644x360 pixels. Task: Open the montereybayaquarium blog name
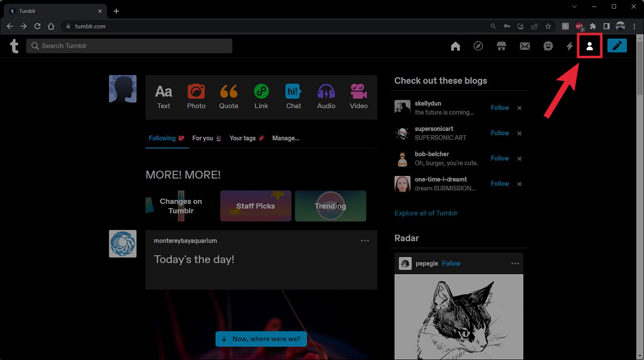pyautogui.click(x=185, y=241)
